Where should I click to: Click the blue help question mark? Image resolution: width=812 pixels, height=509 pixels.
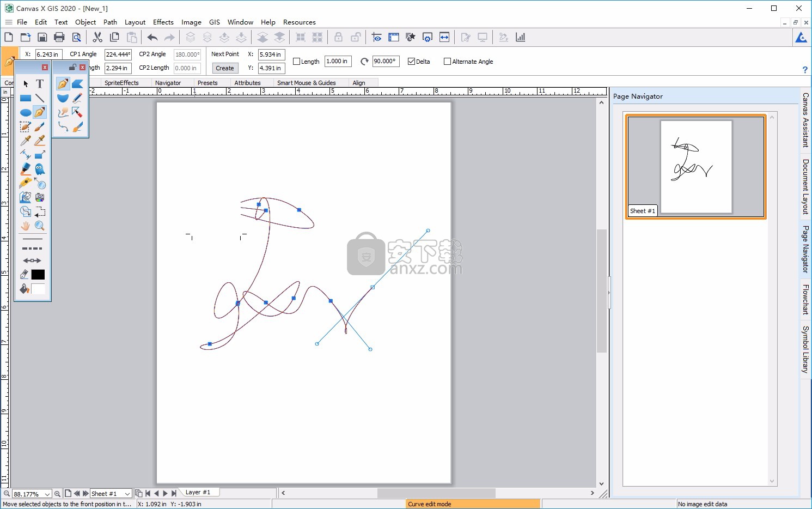pos(805,70)
